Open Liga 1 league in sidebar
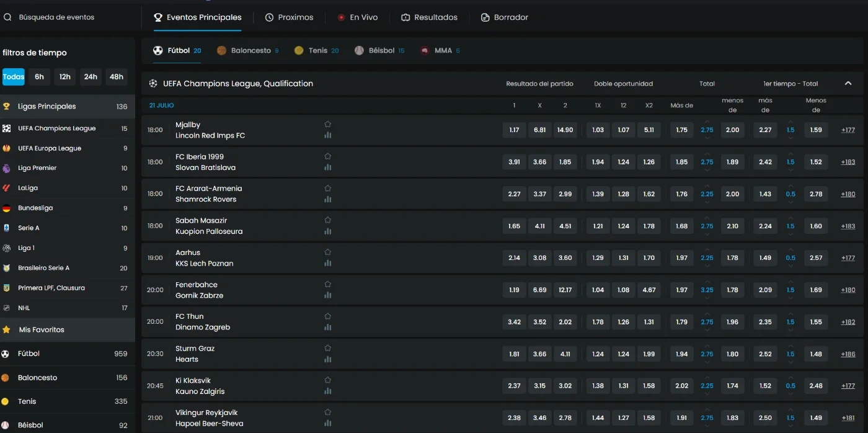The height and width of the screenshot is (433, 868). pos(68,248)
